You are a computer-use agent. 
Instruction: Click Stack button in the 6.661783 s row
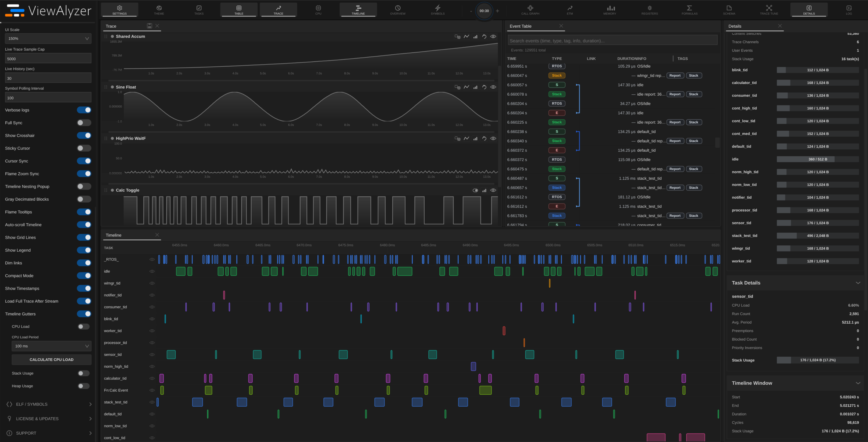(x=694, y=216)
